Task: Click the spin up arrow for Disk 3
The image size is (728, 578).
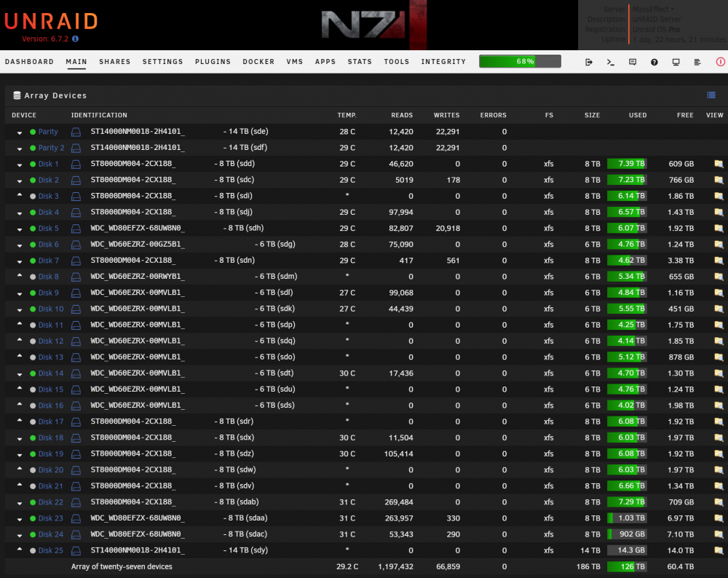Action: [20, 195]
